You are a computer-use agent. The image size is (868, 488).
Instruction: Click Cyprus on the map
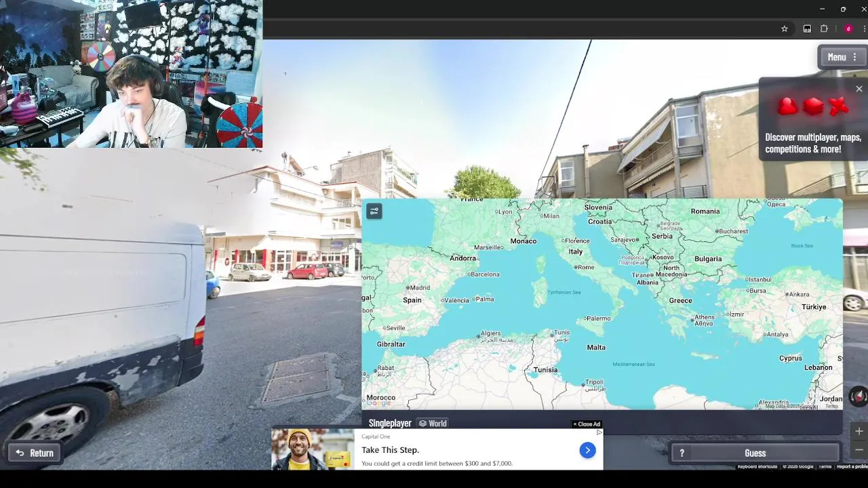791,359
